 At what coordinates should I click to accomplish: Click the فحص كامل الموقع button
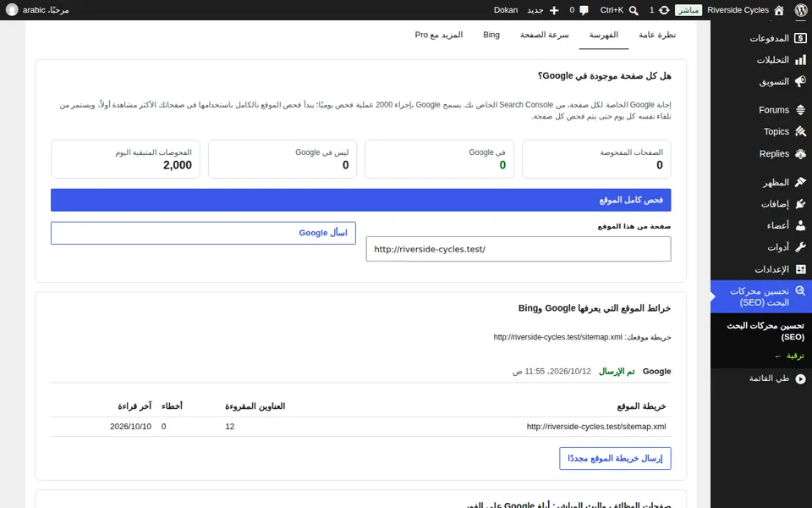tap(360, 200)
